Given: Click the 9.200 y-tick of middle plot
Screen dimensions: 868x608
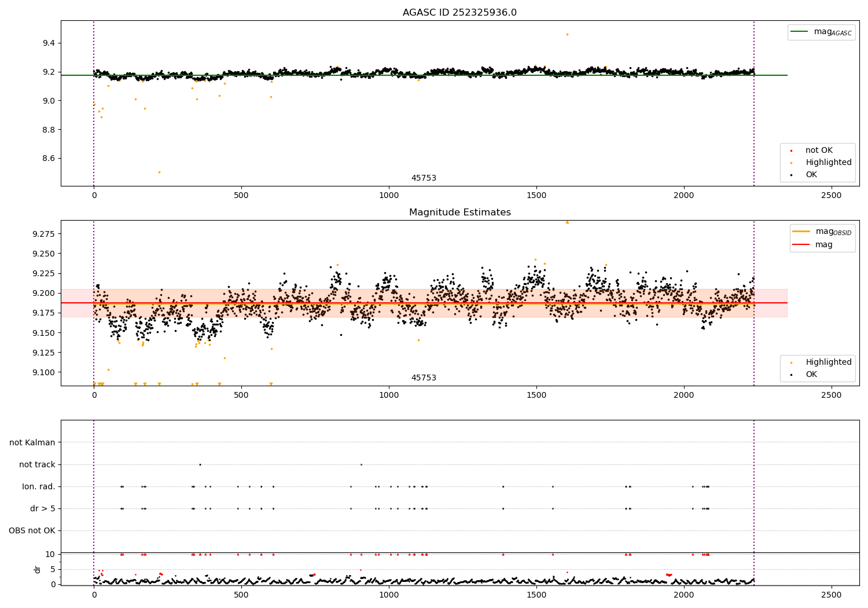Looking at the screenshot, I should pos(44,294).
